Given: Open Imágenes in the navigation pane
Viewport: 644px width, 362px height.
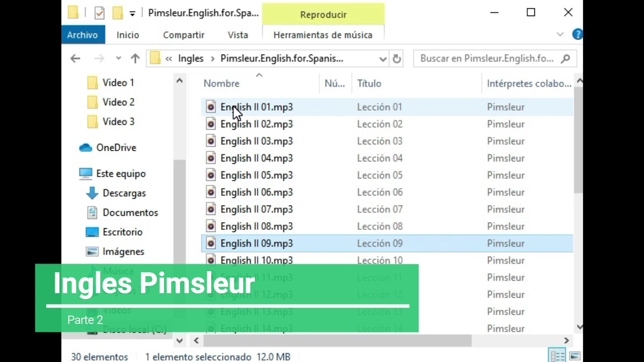Looking at the screenshot, I should [x=123, y=252].
